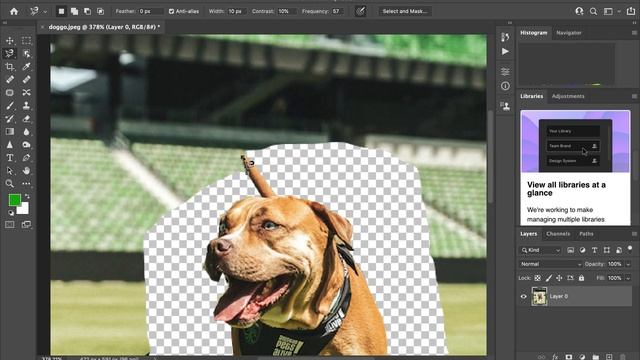Activate the Crop tool
The image size is (640, 360).
point(10,67)
